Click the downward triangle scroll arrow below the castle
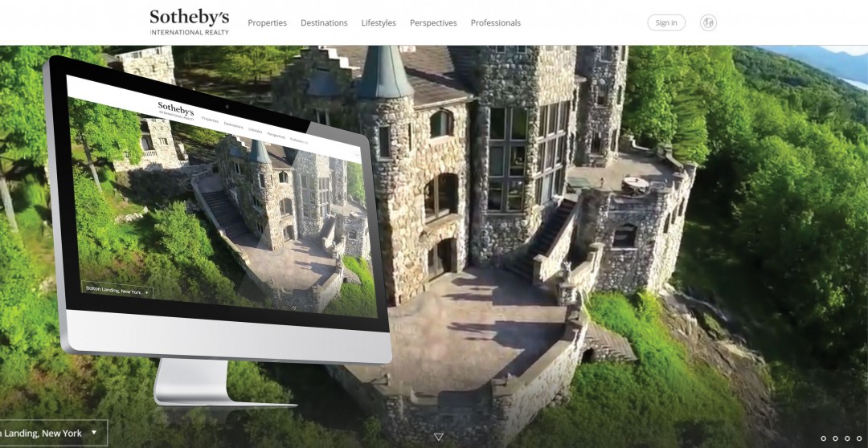 pos(439,437)
